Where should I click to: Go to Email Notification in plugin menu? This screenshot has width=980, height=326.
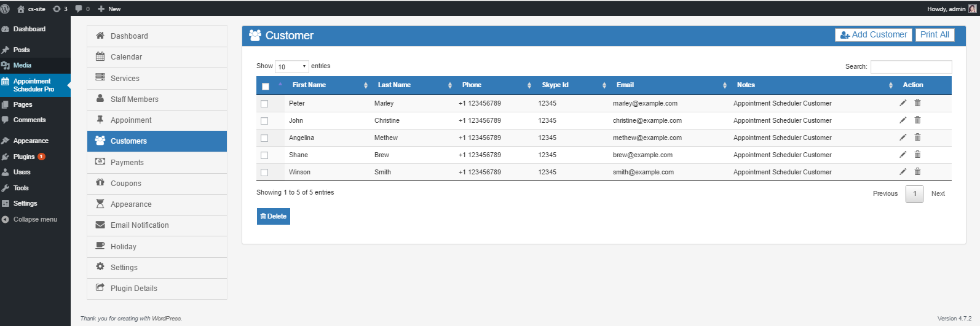pos(140,225)
